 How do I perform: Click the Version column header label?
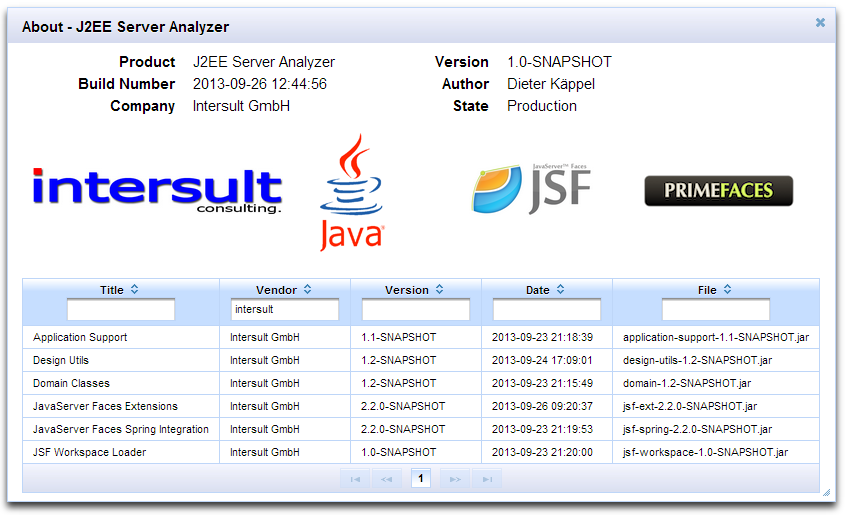[x=407, y=290]
